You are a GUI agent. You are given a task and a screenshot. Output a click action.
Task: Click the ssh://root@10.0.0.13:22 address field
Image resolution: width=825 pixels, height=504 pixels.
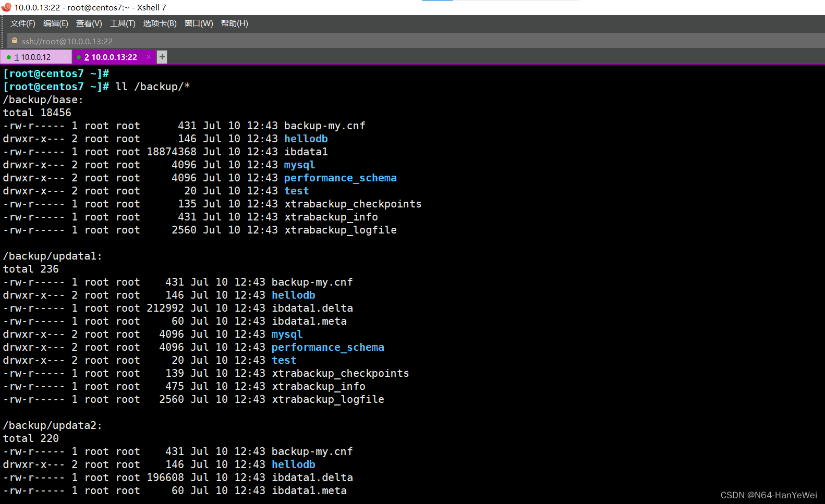(67, 41)
